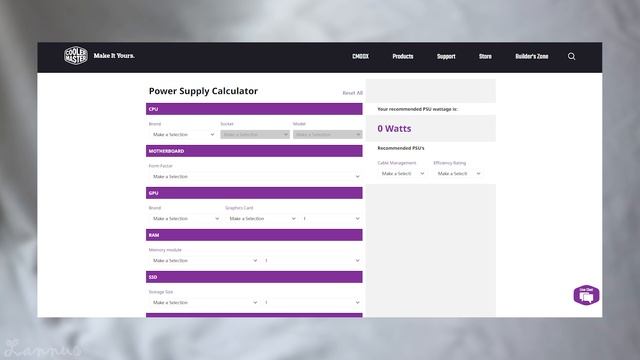Open the CPU Brand dropdown
This screenshot has height=360, width=640.
point(183,134)
